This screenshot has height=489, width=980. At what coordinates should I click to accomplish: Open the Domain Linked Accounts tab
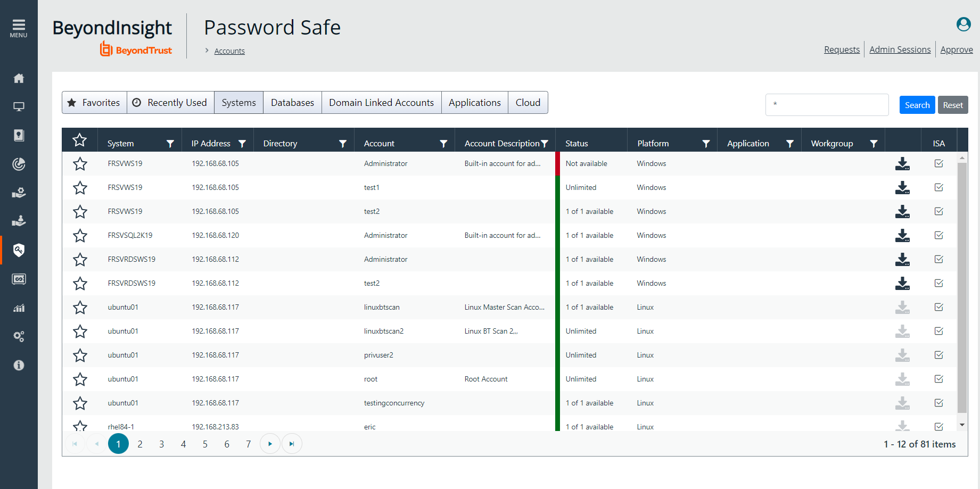coord(381,102)
